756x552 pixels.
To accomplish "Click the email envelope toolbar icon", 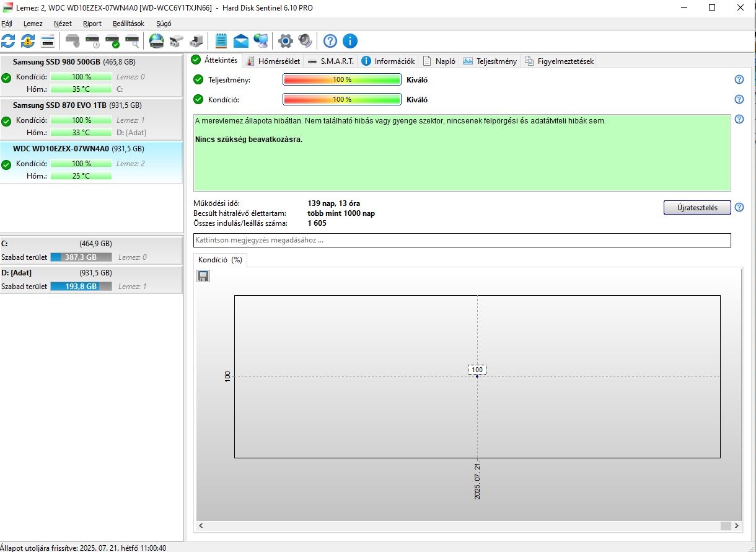I will [241, 42].
